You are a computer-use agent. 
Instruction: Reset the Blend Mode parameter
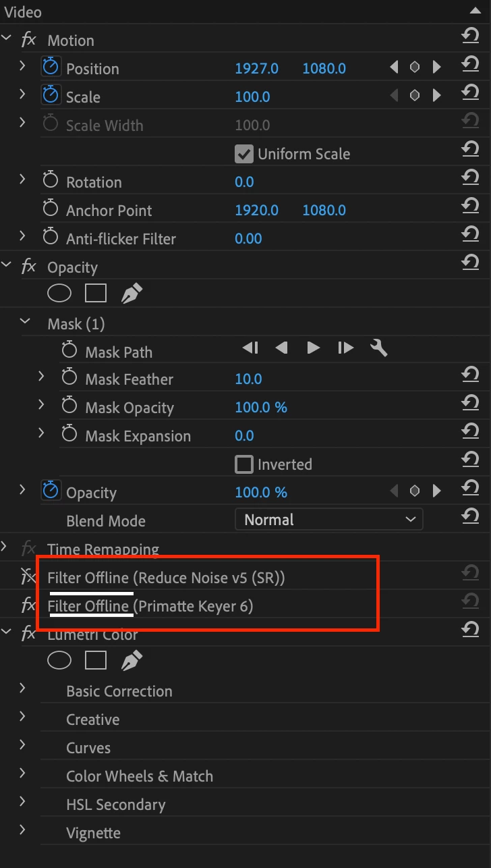point(470,516)
